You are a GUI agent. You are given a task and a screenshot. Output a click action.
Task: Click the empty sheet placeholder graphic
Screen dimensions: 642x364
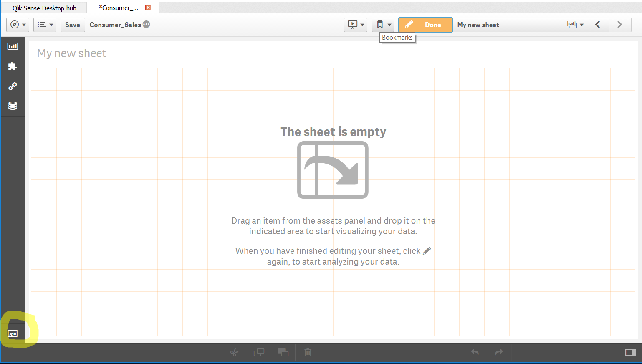(333, 170)
